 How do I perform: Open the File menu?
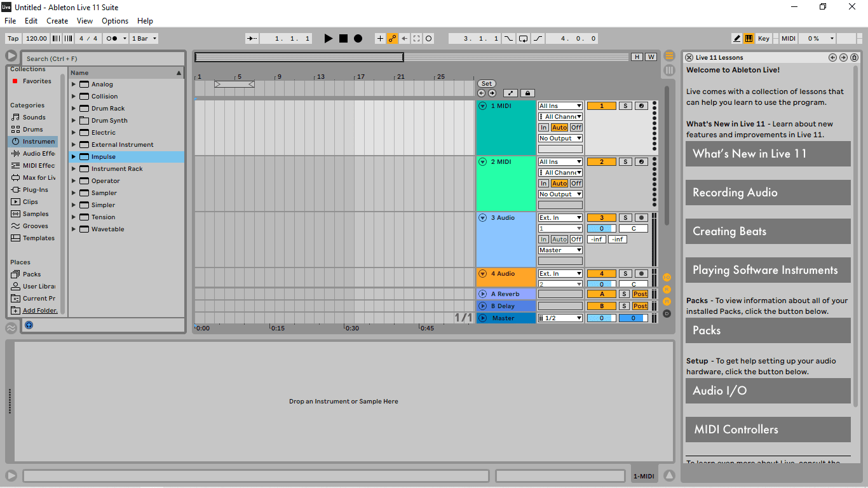coord(10,21)
